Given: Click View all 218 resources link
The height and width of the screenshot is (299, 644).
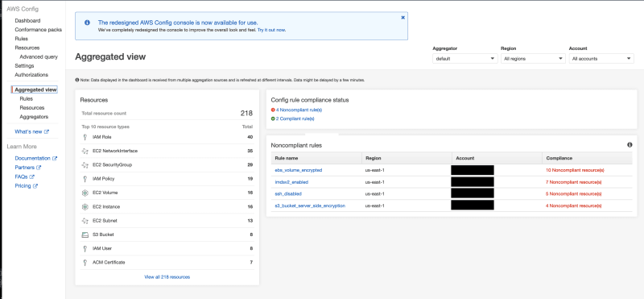Looking at the screenshot, I should pos(167,277).
